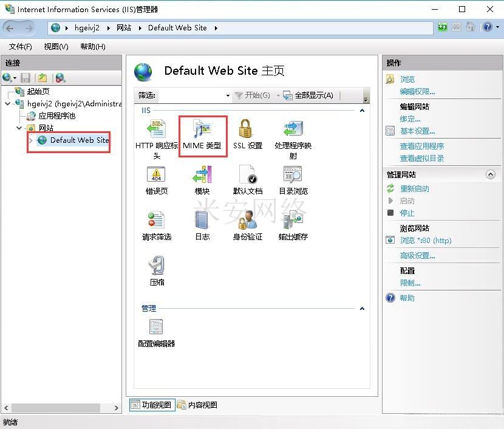This screenshot has width=504, height=429.
Task: Open 错误页 (404) feature
Action: (x=157, y=180)
